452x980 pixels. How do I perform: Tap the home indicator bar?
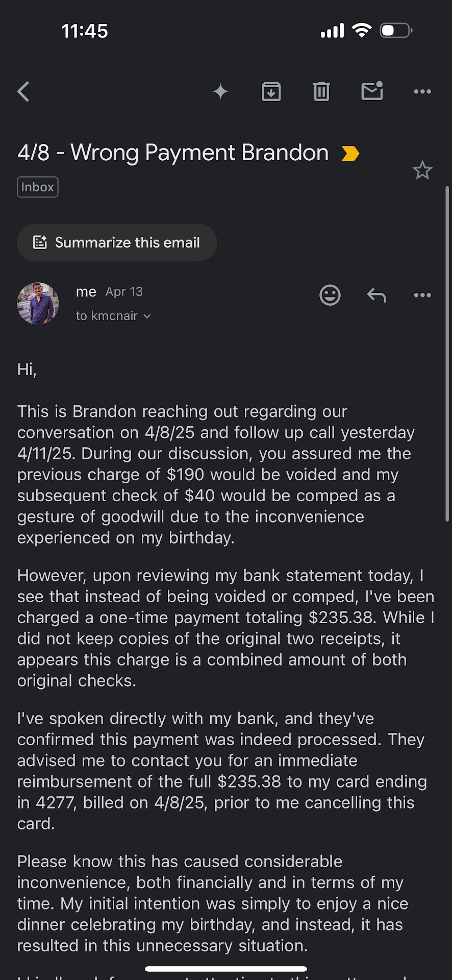tap(226, 969)
